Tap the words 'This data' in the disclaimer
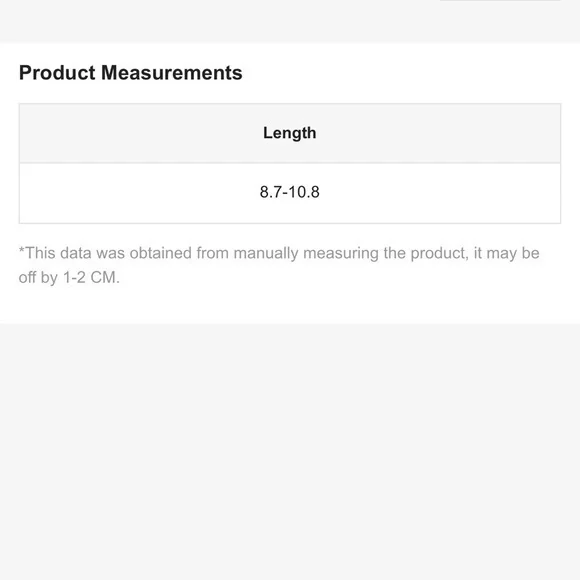Viewport: 580px width, 580px height. click(58, 254)
